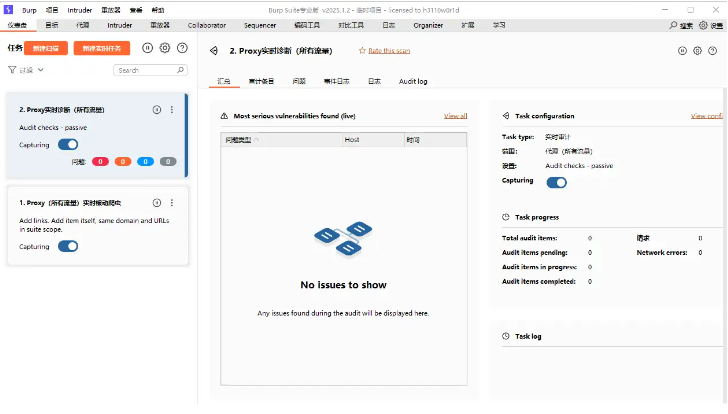Toggle Capturing switch on task 2 card
728x414 pixels.
tap(68, 145)
